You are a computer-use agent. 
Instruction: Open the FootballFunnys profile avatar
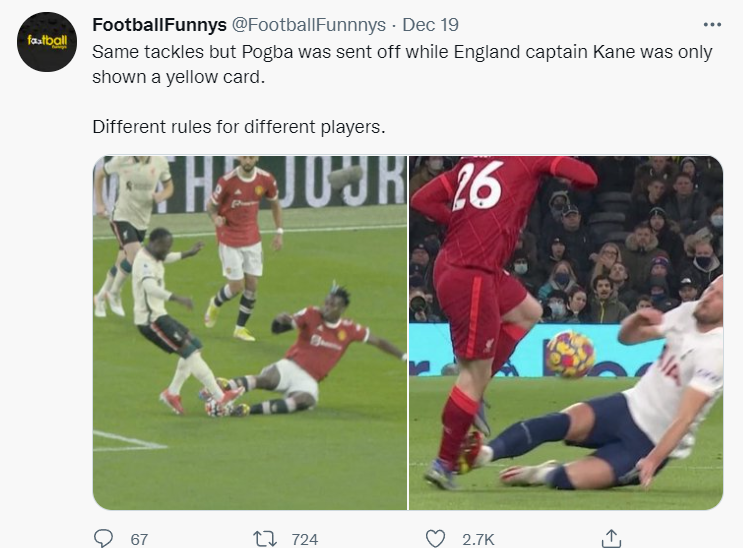point(46,42)
